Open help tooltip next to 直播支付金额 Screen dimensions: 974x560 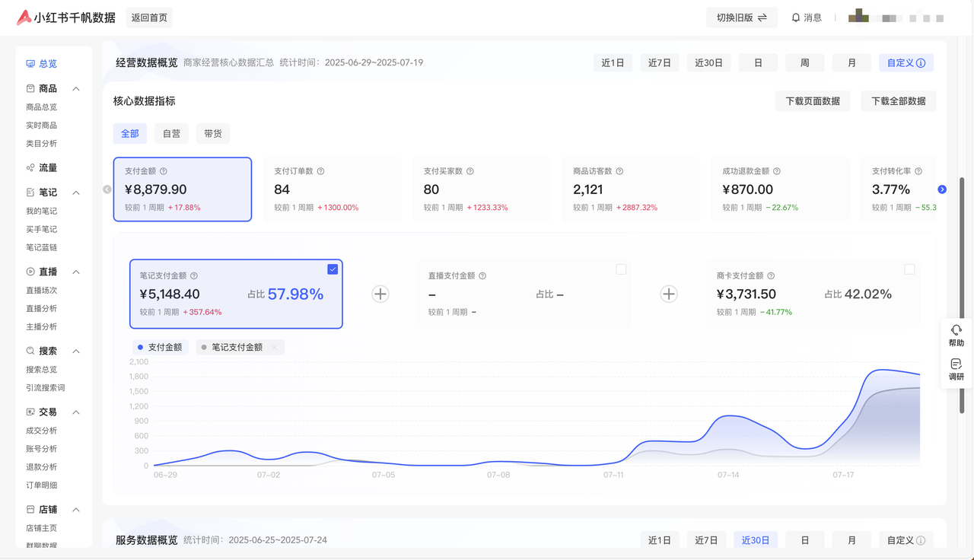(x=482, y=276)
